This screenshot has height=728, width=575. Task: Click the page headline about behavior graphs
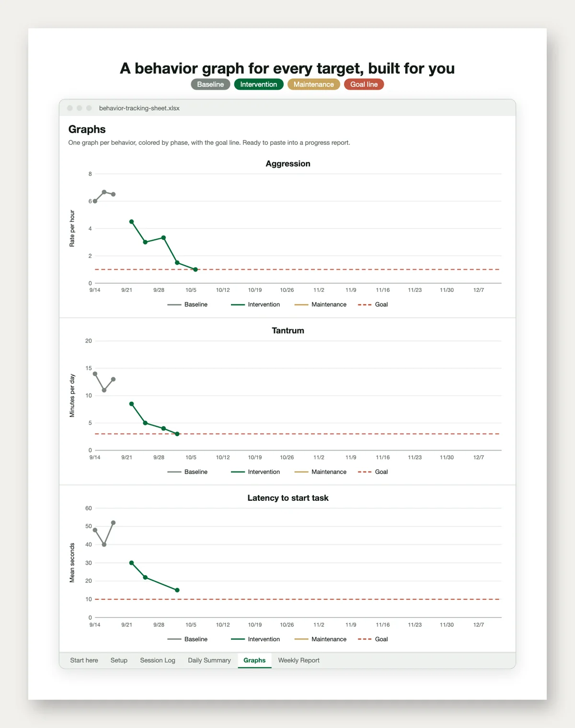287,68
